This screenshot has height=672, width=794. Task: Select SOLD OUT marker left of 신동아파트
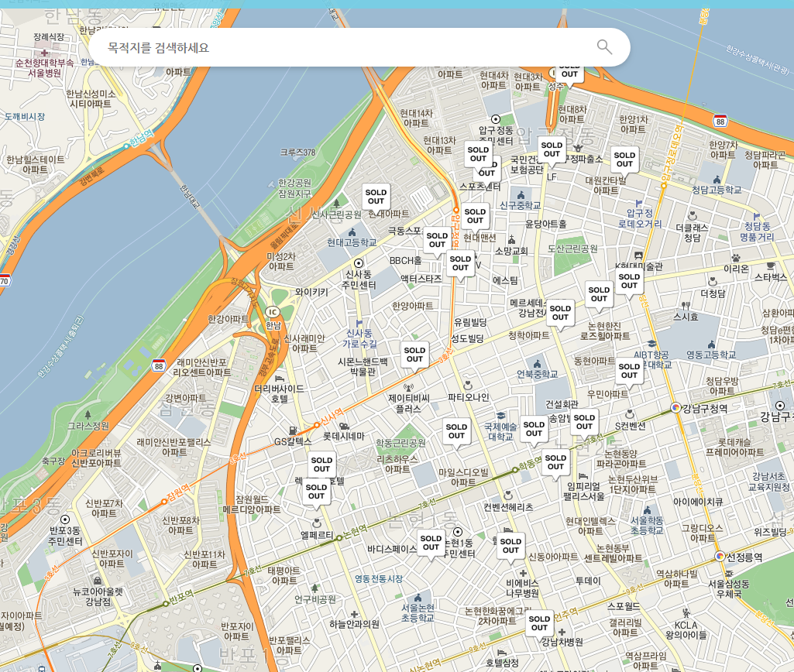(x=510, y=546)
